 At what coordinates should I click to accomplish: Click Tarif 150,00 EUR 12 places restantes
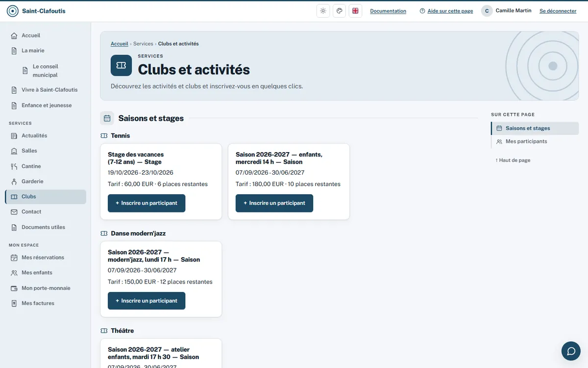click(x=160, y=282)
